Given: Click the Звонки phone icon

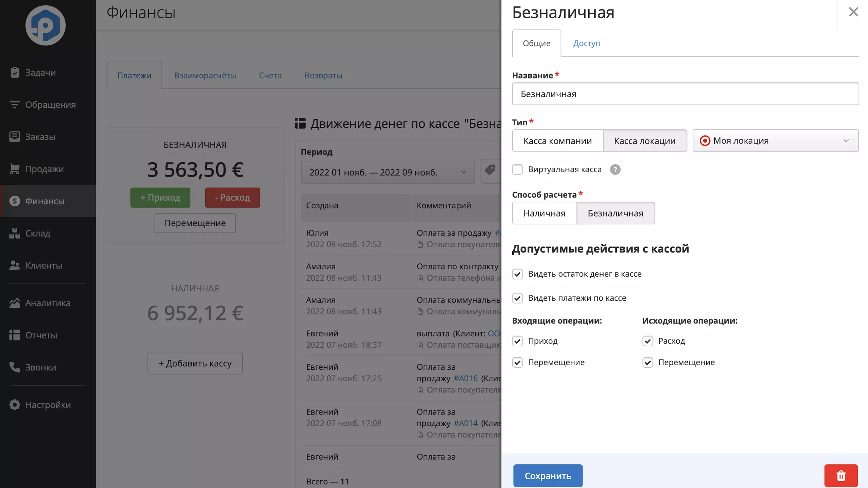Looking at the screenshot, I should click(x=15, y=367).
